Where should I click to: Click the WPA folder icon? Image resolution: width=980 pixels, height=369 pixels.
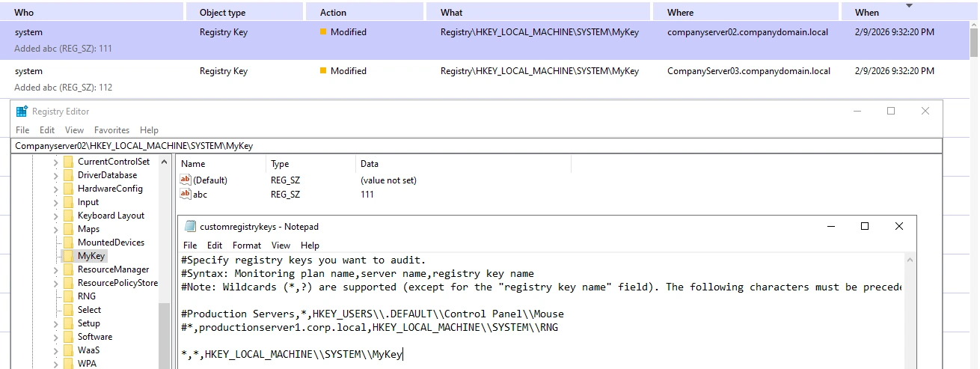pyautogui.click(x=69, y=364)
